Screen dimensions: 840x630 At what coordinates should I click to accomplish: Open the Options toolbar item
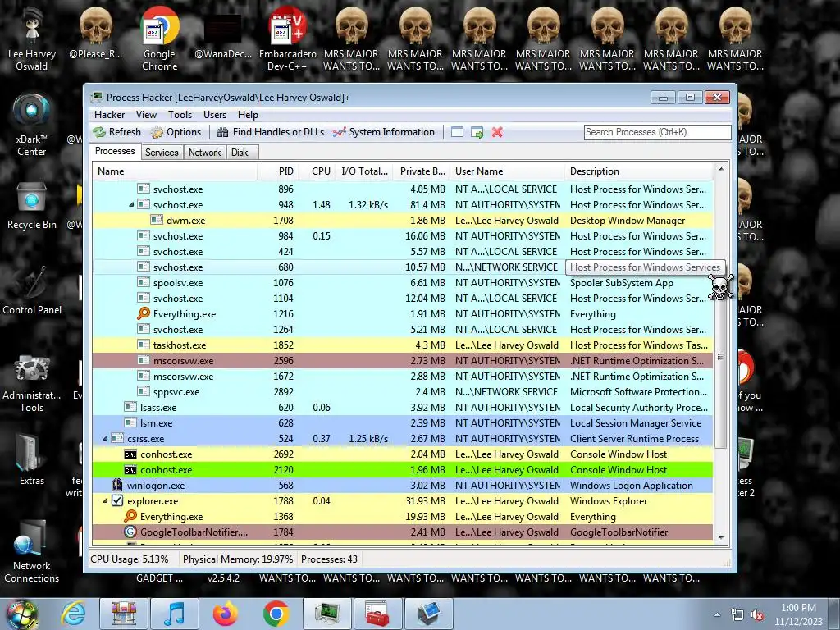176,132
